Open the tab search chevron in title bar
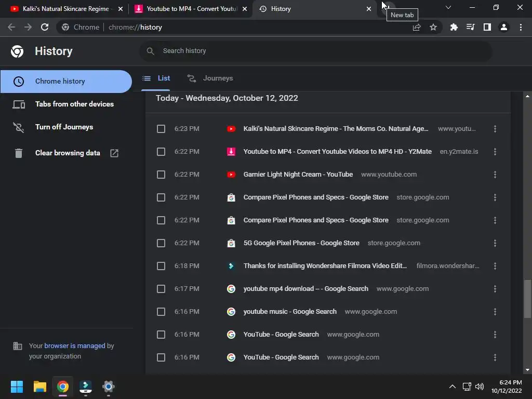Image resolution: width=532 pixels, height=399 pixels. click(x=448, y=7)
